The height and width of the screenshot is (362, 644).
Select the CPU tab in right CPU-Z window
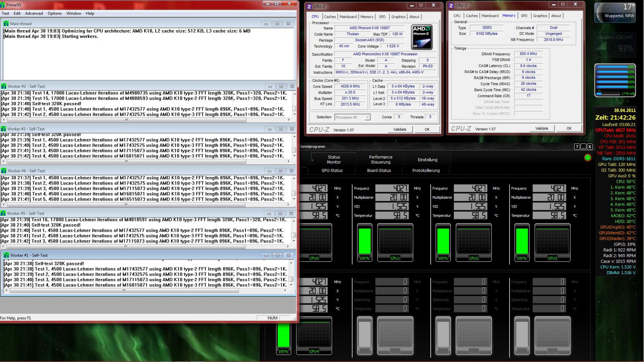tap(457, 16)
